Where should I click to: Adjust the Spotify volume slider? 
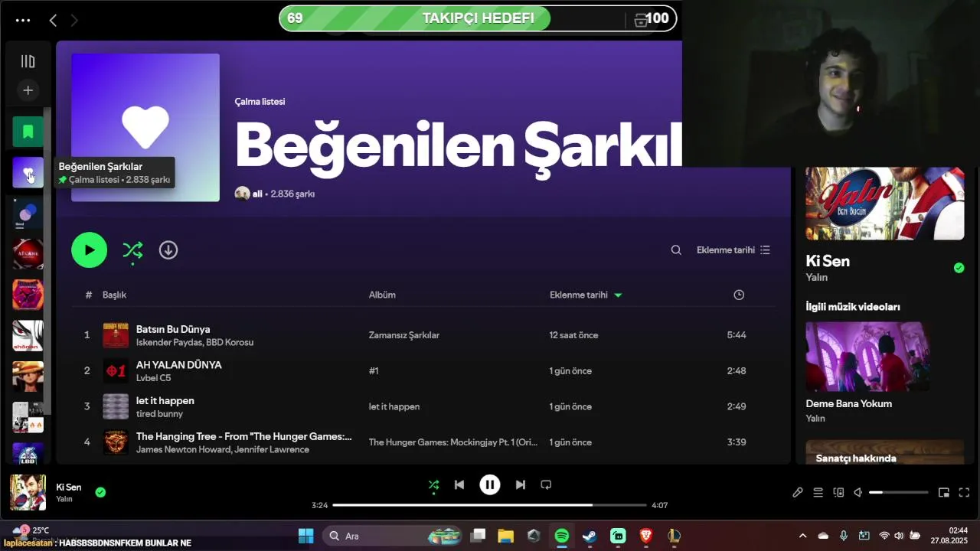pyautogui.click(x=899, y=493)
